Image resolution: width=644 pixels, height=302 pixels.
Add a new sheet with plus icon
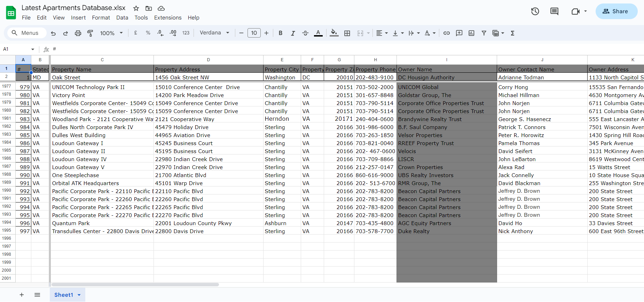pos(22,295)
